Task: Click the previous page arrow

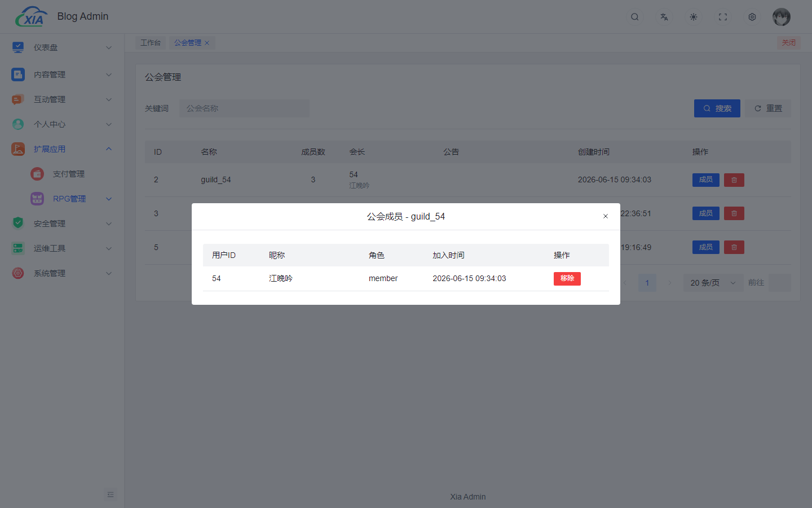Action: 625,283
